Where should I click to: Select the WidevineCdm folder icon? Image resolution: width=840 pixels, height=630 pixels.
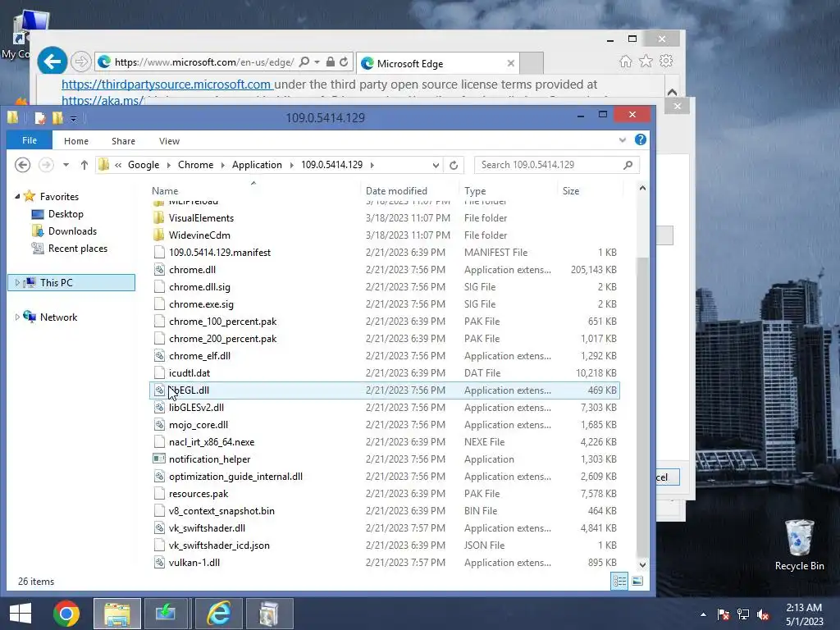(158, 235)
